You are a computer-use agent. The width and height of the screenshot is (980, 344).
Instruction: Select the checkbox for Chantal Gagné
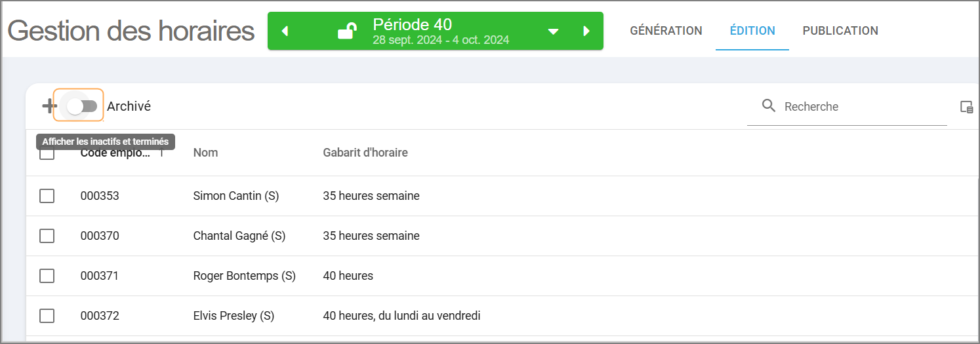click(x=47, y=236)
